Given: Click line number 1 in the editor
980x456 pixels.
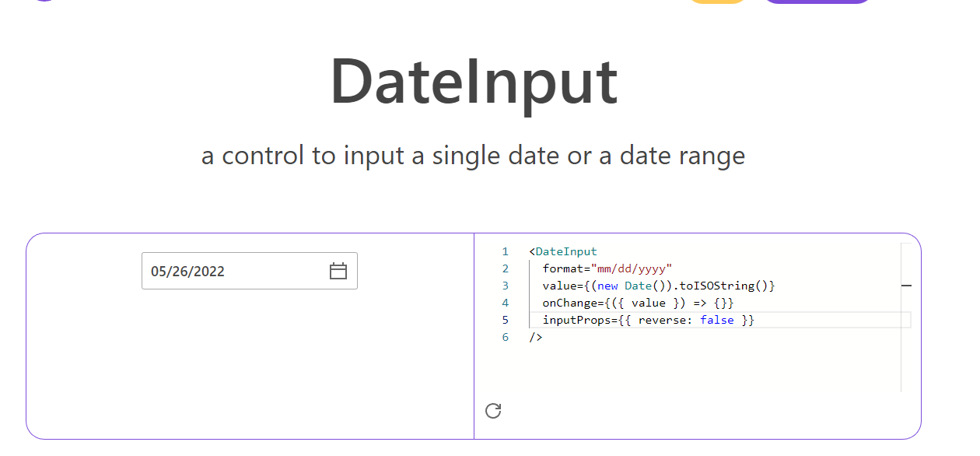Looking at the screenshot, I should (x=506, y=251).
